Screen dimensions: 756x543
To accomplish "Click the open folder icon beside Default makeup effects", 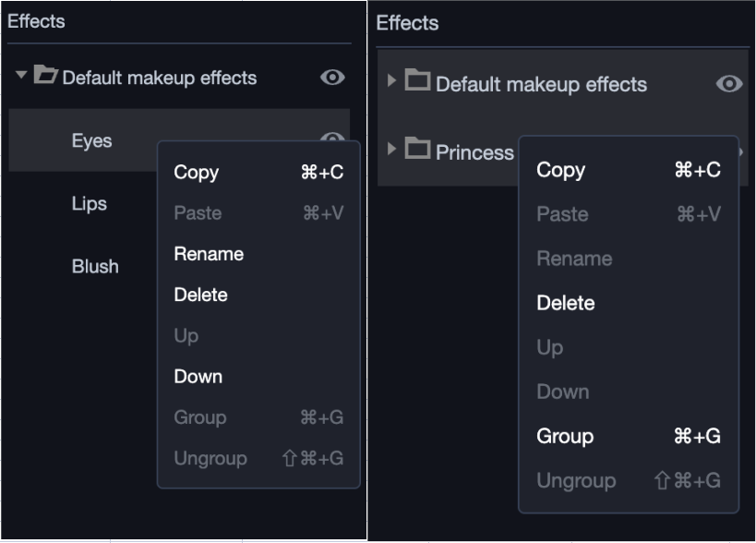I will click(x=46, y=76).
